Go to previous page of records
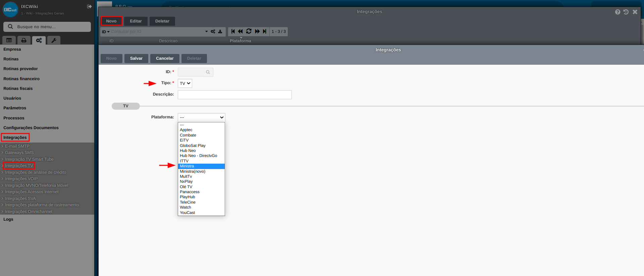The height and width of the screenshot is (276, 644). coord(240,31)
